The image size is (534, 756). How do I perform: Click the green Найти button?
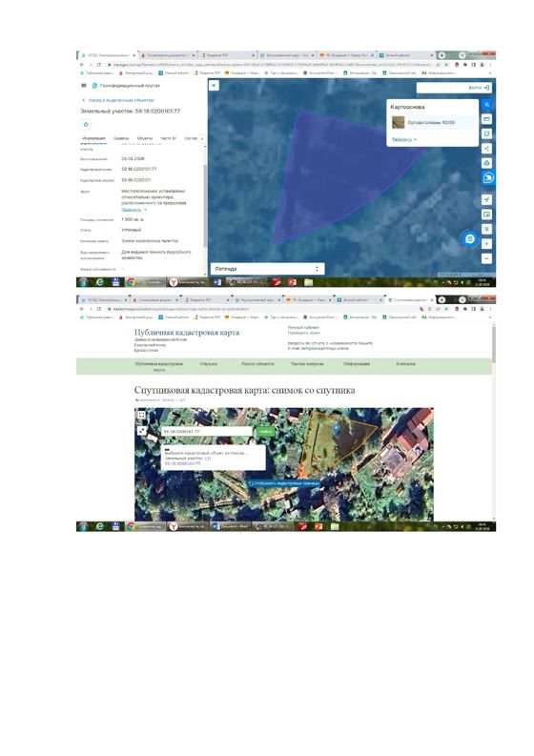click(265, 432)
